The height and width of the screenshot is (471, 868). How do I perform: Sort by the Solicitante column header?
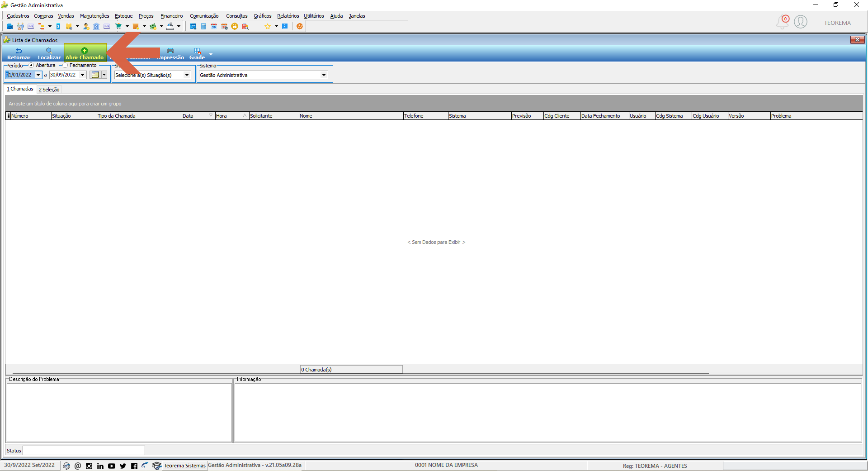click(274, 116)
